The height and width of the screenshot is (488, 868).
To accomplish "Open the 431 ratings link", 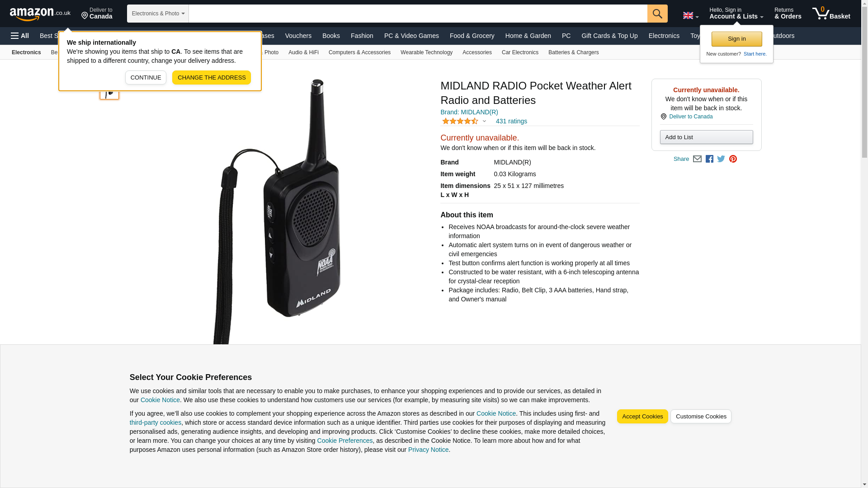I will 511,121.
